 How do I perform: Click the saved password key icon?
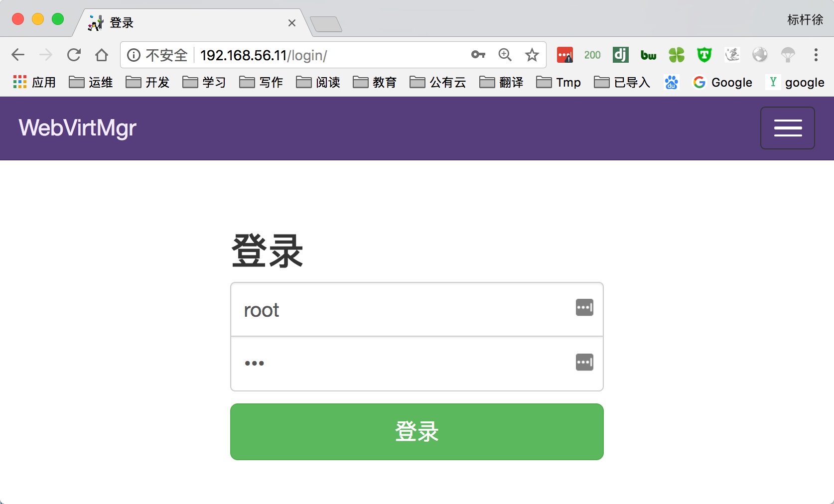pyautogui.click(x=478, y=55)
